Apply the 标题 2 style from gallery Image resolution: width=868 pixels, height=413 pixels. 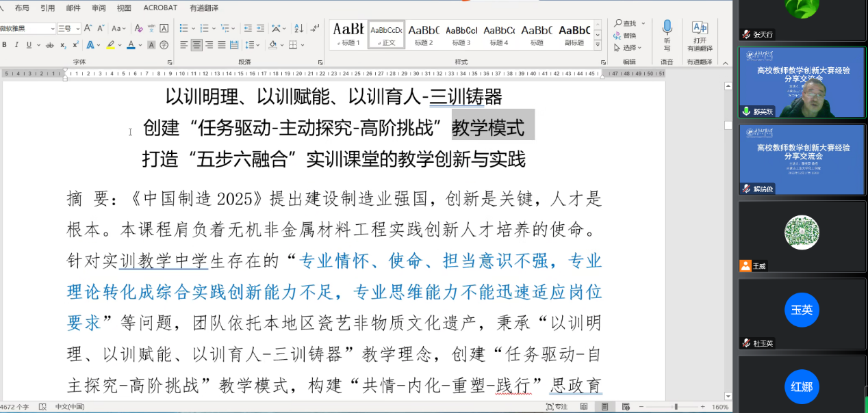(424, 34)
